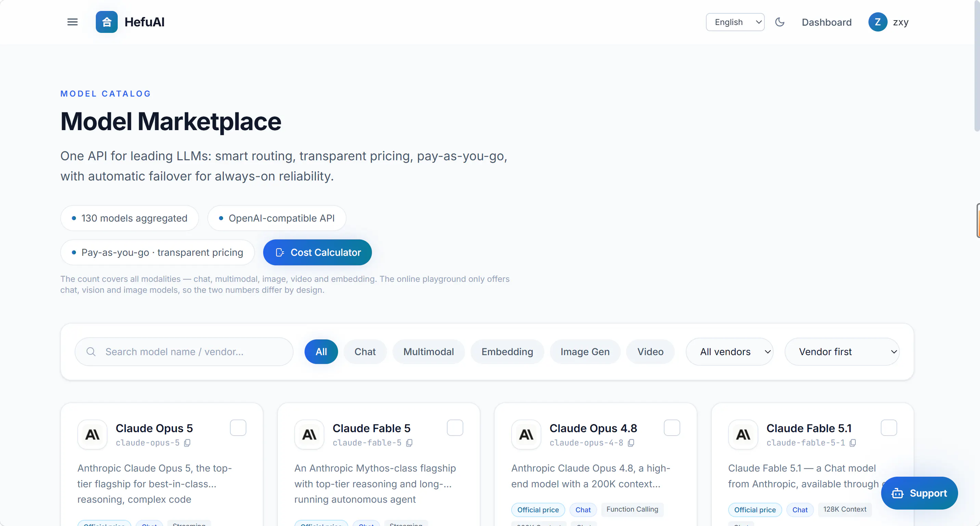980x526 pixels.
Task: Open the Cost Calculator
Action: (x=317, y=252)
